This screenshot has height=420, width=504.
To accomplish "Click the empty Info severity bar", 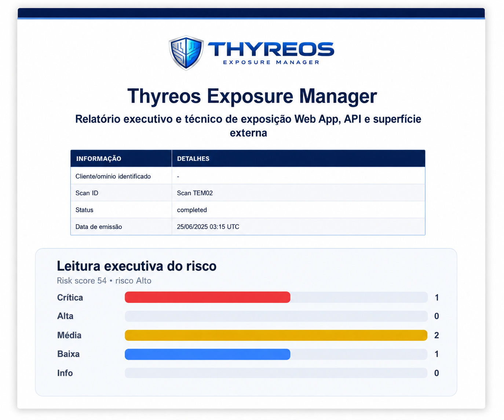I will pyautogui.click(x=276, y=373).
